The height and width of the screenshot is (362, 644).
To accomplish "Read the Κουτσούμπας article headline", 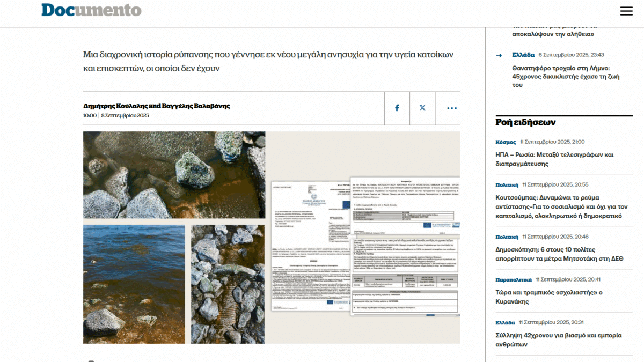I will pos(558,206).
